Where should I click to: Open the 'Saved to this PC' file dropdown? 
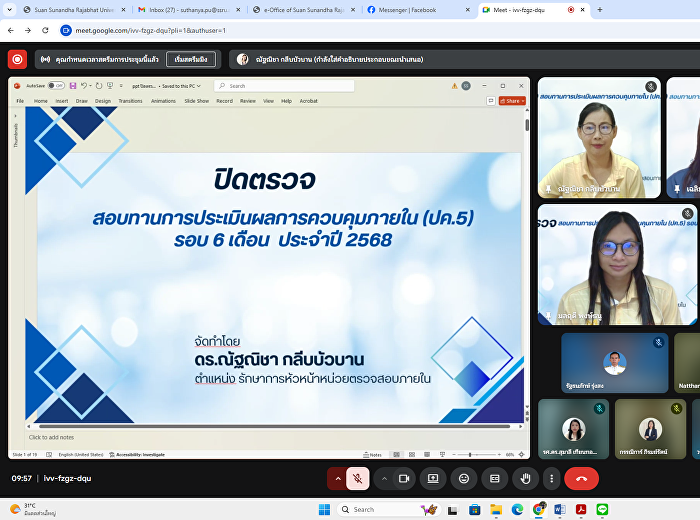(x=181, y=86)
